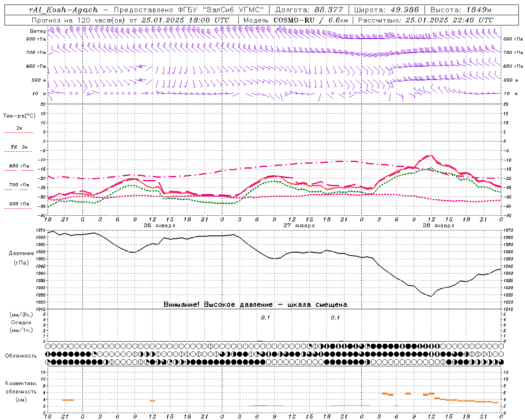Click the 850 гПа temperature legend line sample

(19, 171)
